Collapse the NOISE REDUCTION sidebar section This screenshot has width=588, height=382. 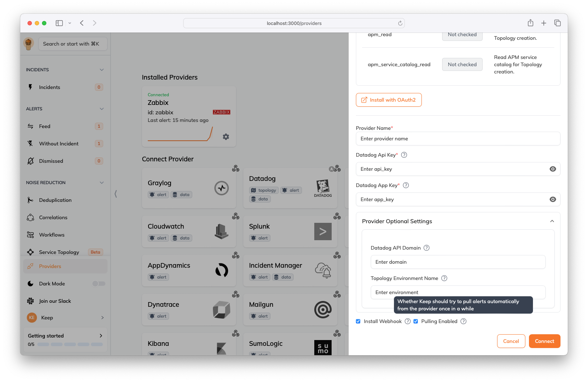click(102, 183)
